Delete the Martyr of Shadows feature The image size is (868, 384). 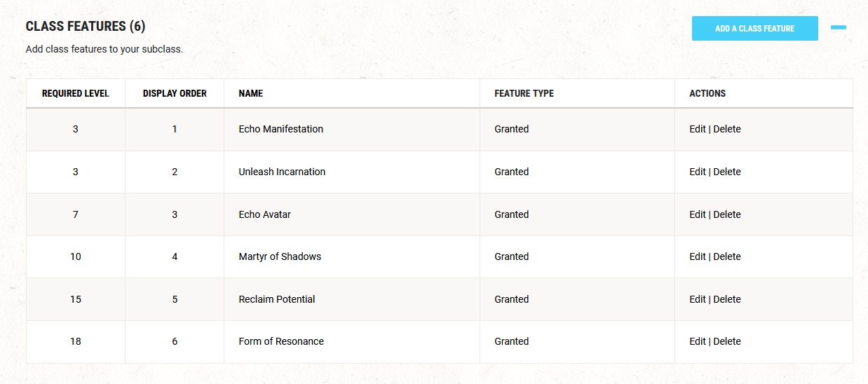(727, 256)
